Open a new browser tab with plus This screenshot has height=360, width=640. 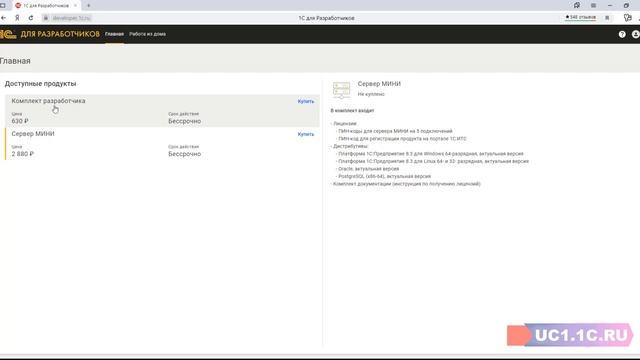tap(89, 6)
